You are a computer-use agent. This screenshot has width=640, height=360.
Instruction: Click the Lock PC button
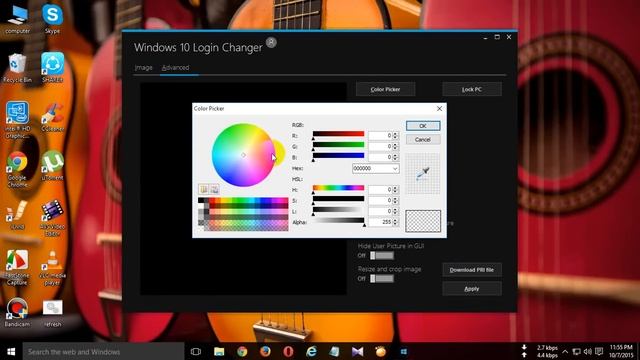pyautogui.click(x=472, y=89)
